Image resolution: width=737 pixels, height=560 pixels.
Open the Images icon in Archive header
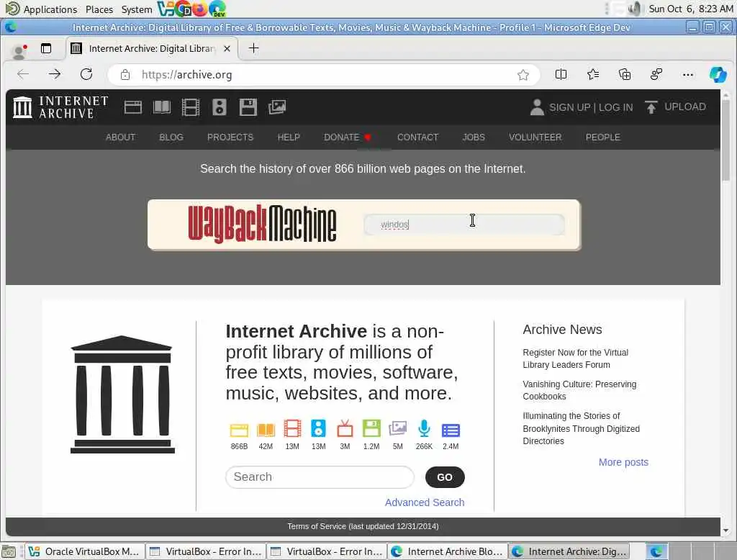pos(277,107)
